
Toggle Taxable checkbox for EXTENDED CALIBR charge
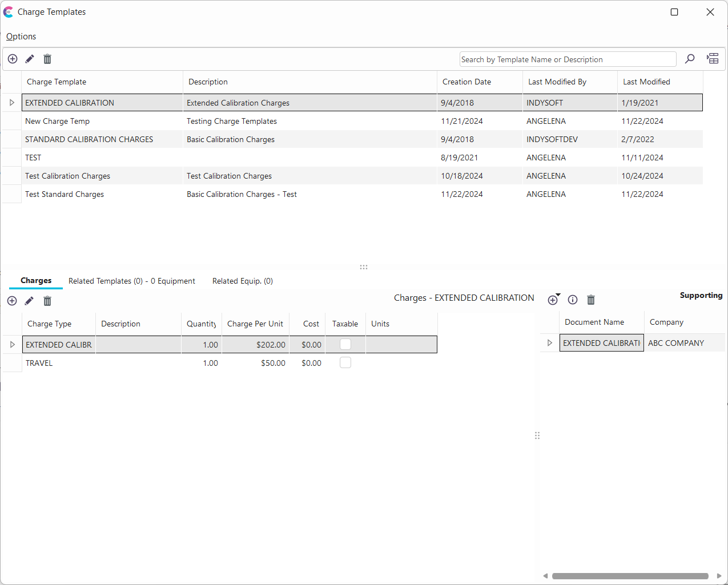point(345,344)
